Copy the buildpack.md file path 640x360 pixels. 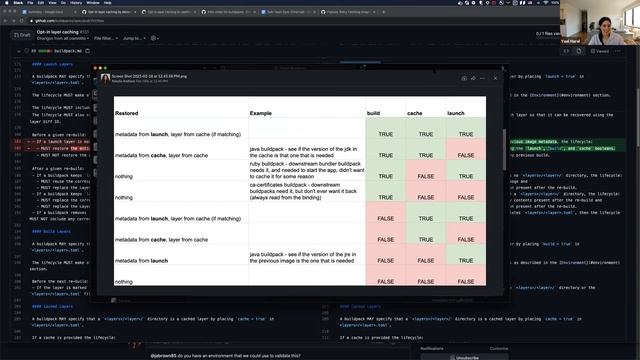coord(88,51)
